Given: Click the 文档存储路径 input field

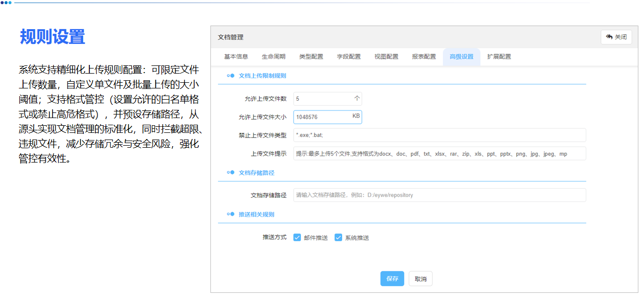Looking at the screenshot, I should (x=439, y=195).
